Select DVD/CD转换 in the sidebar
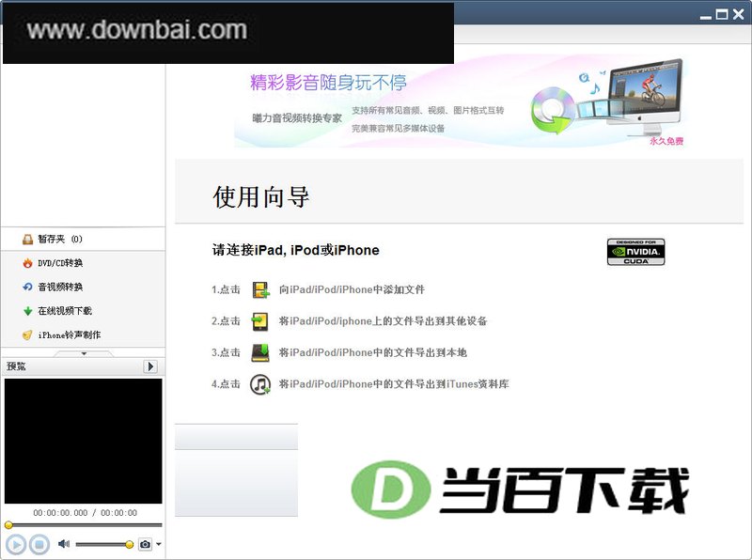The image size is (752, 560). (83, 263)
